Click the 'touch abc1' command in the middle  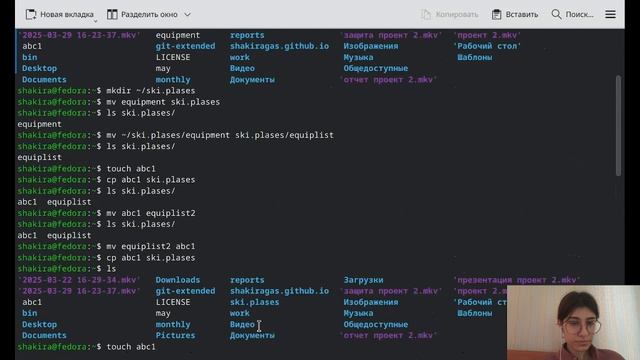(131, 169)
